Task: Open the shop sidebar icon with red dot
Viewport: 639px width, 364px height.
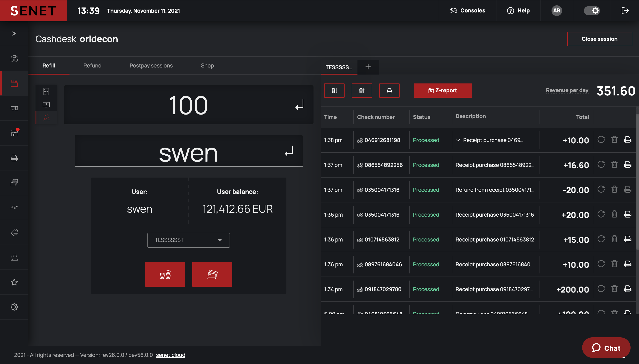Action: 14,133
